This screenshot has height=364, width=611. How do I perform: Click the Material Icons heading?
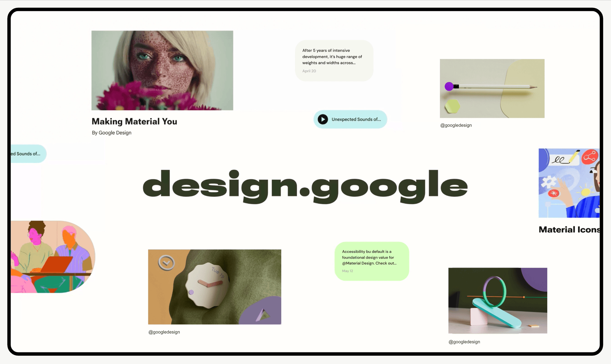point(569,229)
